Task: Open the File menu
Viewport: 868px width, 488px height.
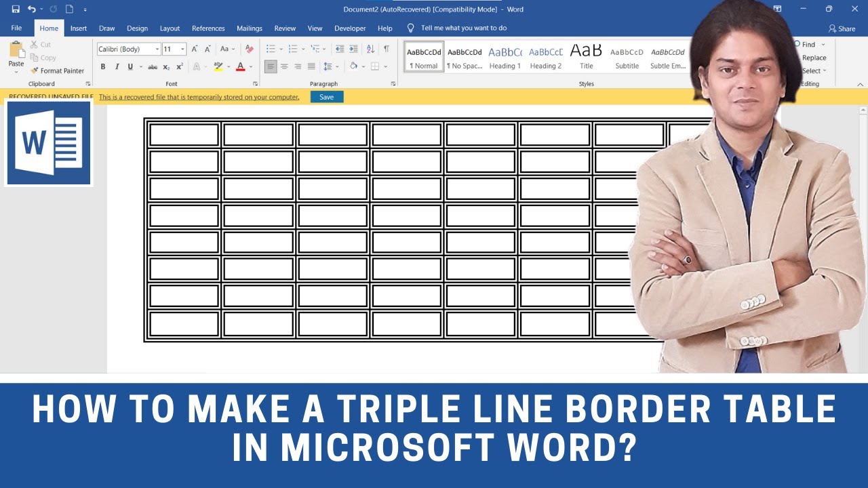Action: pos(16,28)
